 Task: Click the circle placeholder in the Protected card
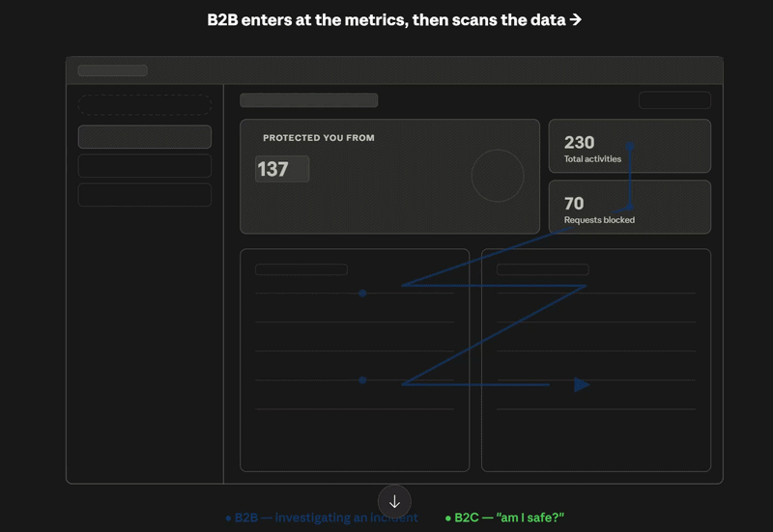[x=498, y=176]
